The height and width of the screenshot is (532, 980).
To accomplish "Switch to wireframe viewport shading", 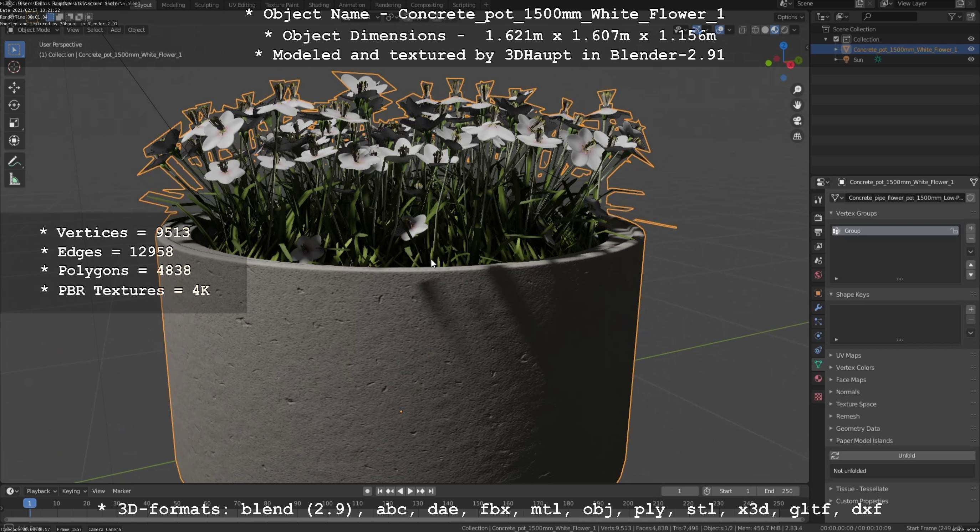I will click(x=756, y=30).
